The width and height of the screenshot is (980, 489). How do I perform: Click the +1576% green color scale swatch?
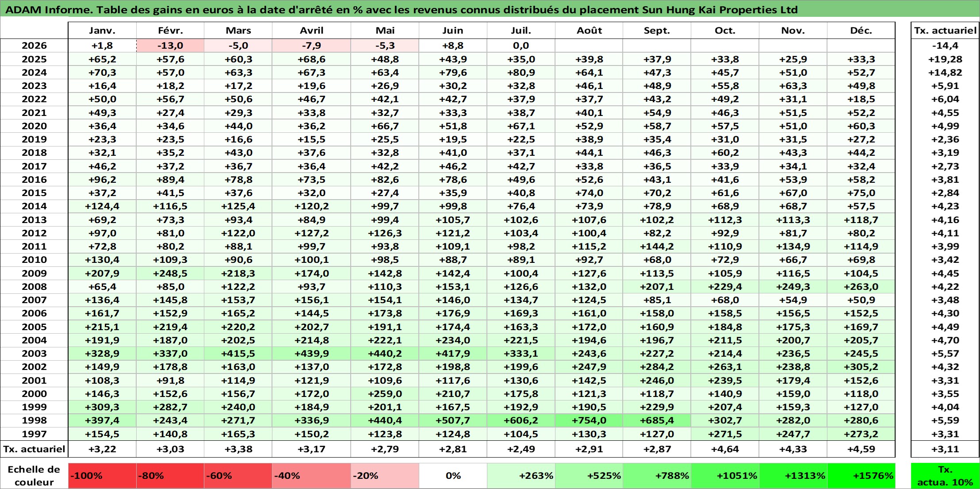pos(861,476)
